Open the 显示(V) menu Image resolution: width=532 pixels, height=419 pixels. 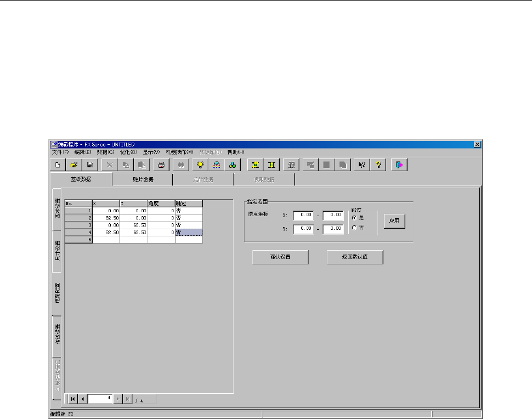pyautogui.click(x=151, y=152)
